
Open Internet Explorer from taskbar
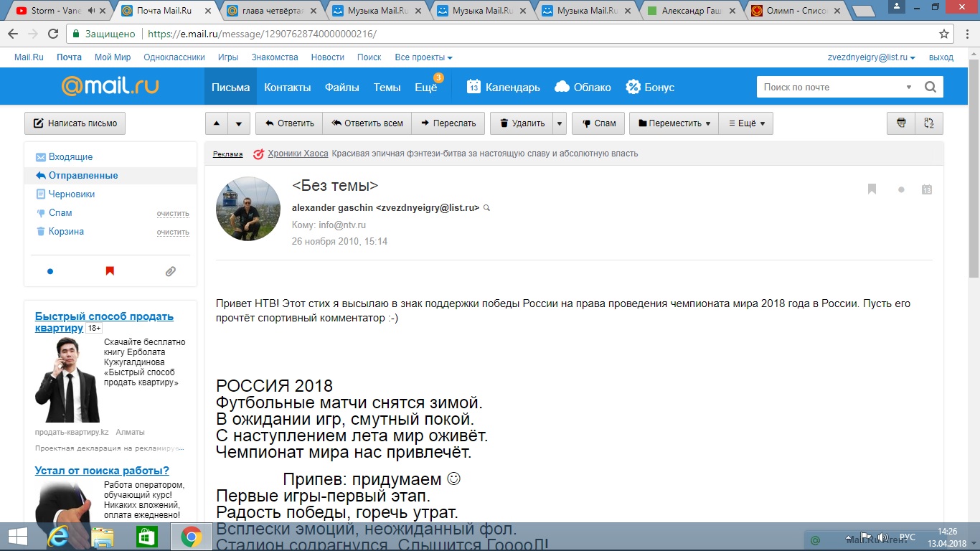(58, 537)
